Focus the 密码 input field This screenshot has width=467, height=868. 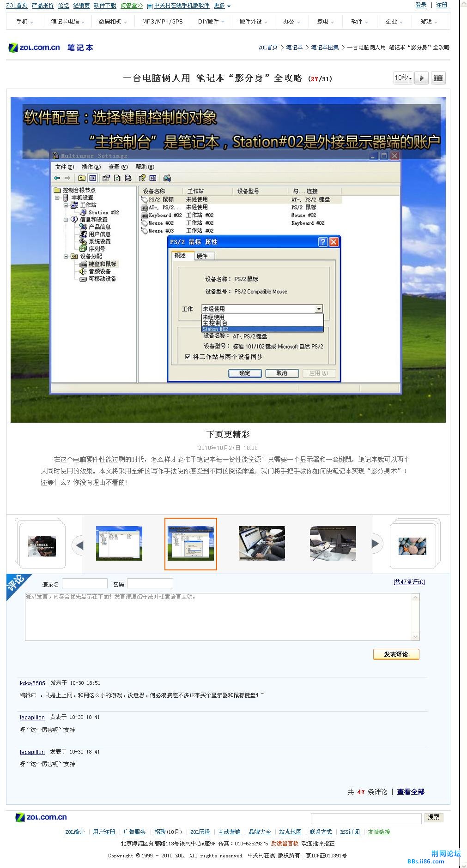pyautogui.click(x=150, y=584)
